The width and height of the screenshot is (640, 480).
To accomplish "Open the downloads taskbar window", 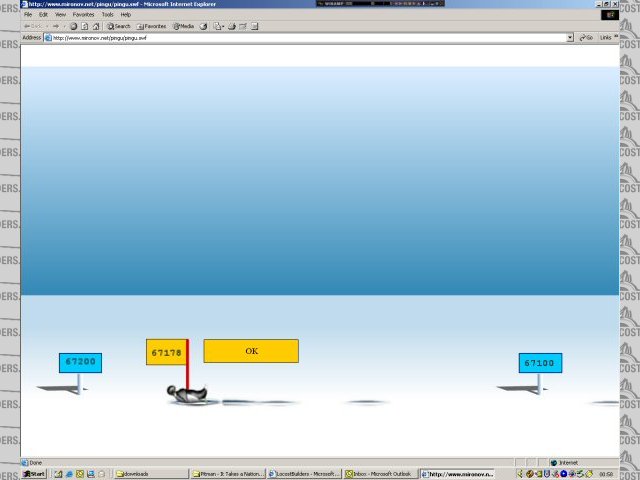I will (x=150, y=474).
